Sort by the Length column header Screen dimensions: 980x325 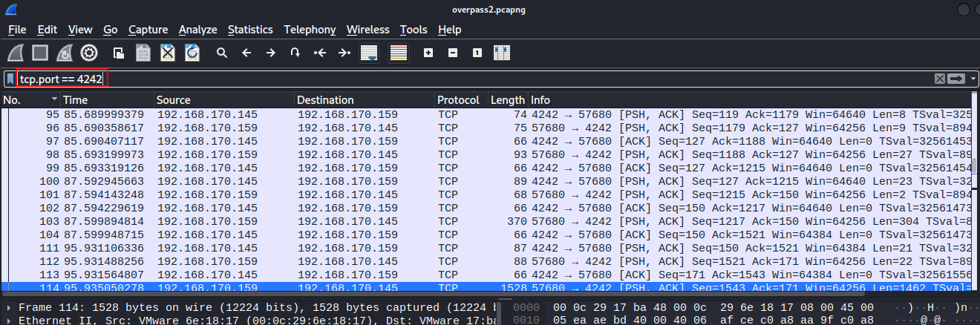507,99
